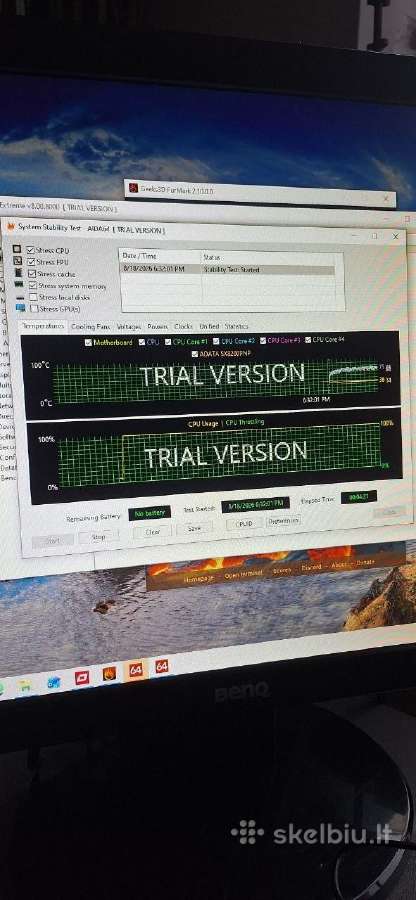
Task: Open the About link in FurMark
Action: (x=340, y=565)
